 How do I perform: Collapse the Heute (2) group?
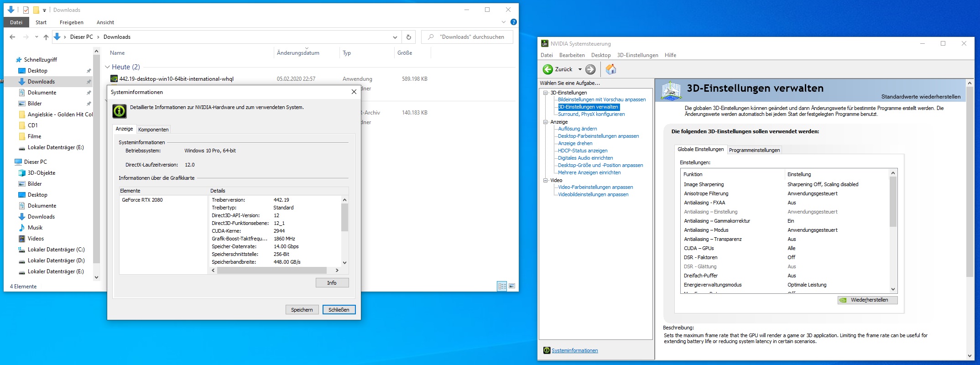pyautogui.click(x=108, y=67)
